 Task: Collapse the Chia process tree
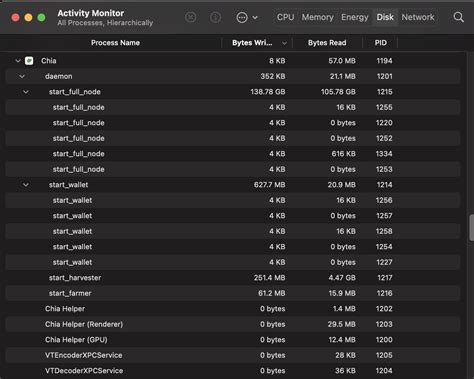18,61
